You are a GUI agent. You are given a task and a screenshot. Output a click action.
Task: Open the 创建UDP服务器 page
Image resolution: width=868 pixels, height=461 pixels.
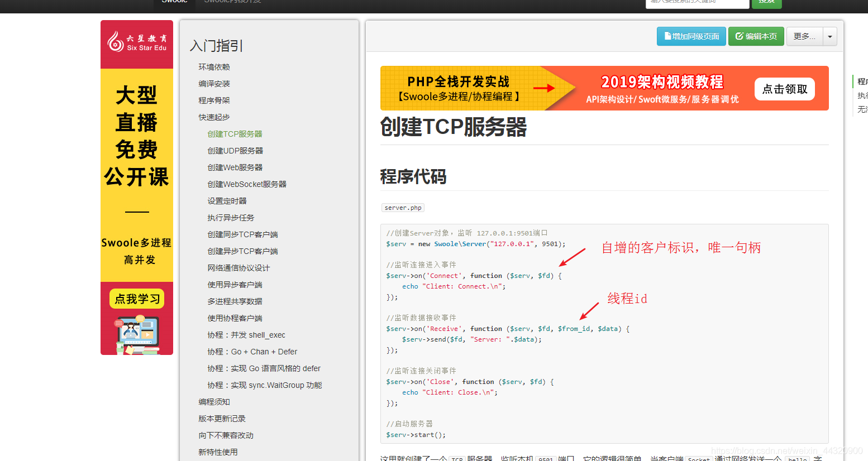(235, 151)
